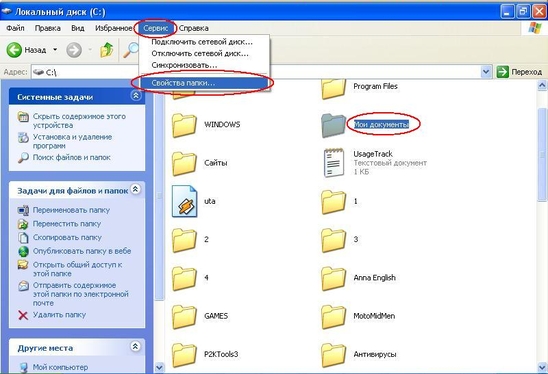Image resolution: width=548 pixels, height=374 pixels.
Task: Collapse the Другие места panel
Action: tap(136, 346)
